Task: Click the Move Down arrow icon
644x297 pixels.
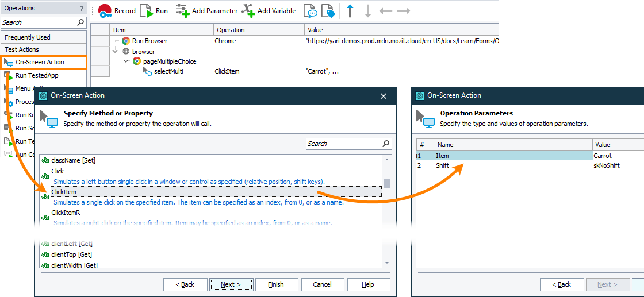Action: (x=368, y=10)
